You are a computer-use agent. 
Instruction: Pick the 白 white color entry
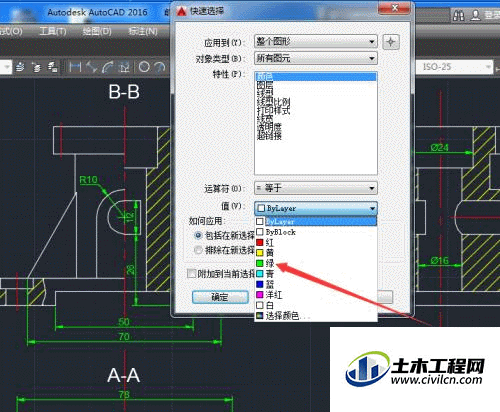(316, 305)
